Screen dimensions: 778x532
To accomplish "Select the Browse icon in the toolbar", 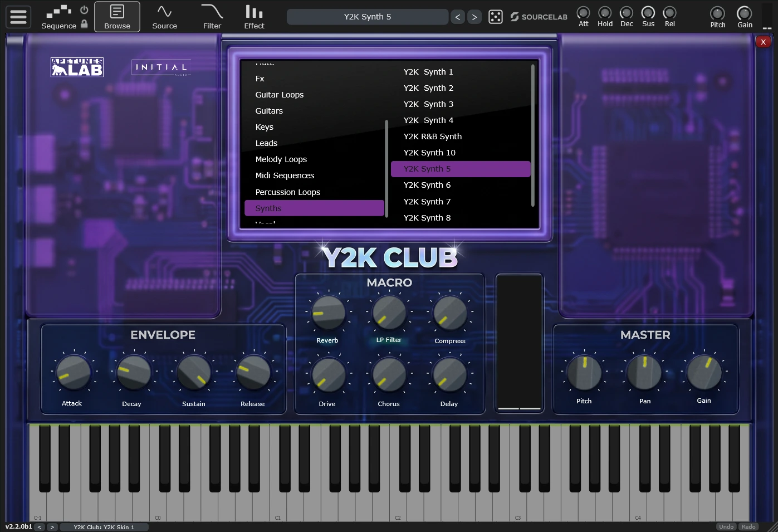I will [x=117, y=16].
